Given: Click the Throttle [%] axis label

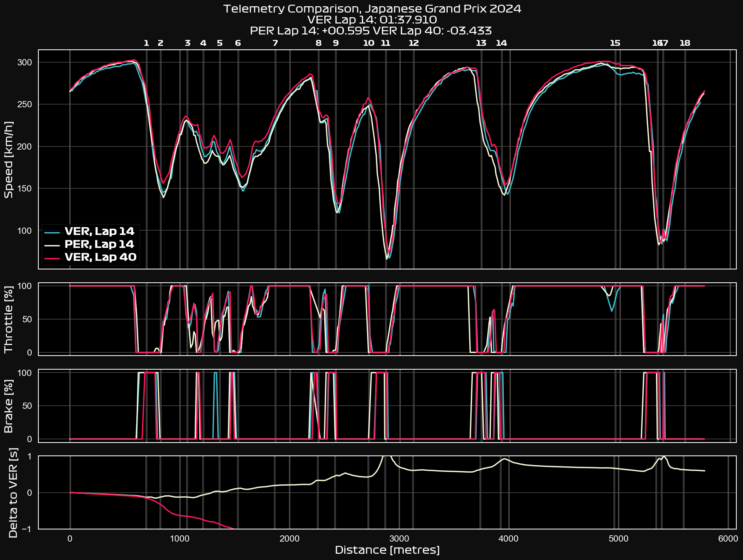Looking at the screenshot, I should tap(9, 319).
